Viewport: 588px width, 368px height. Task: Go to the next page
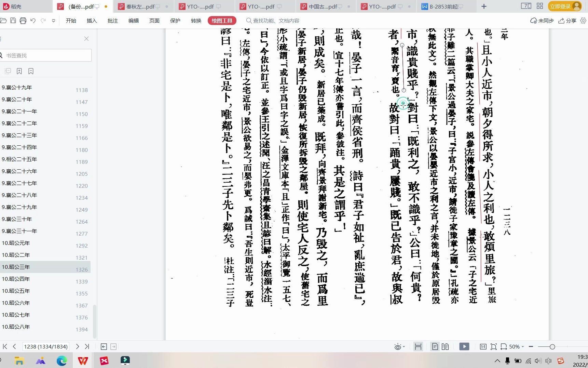[78, 346]
